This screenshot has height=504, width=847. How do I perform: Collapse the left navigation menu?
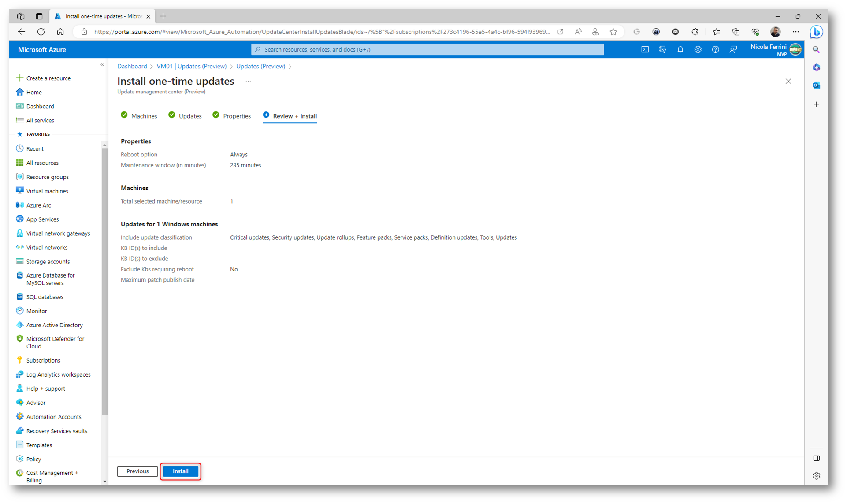pos(102,65)
